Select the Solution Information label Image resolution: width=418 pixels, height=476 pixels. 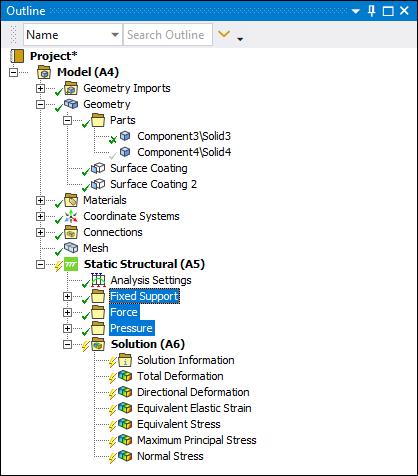tap(186, 360)
